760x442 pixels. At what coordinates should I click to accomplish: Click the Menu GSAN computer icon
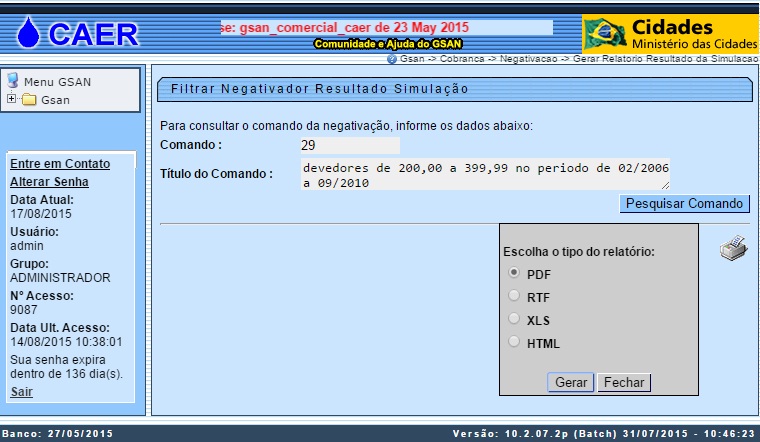pos(13,80)
